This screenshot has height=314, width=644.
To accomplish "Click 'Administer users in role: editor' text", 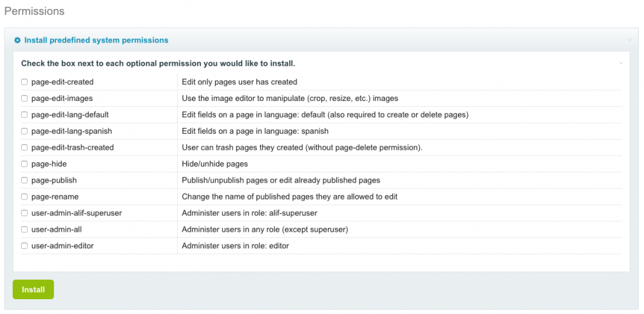I will point(235,246).
